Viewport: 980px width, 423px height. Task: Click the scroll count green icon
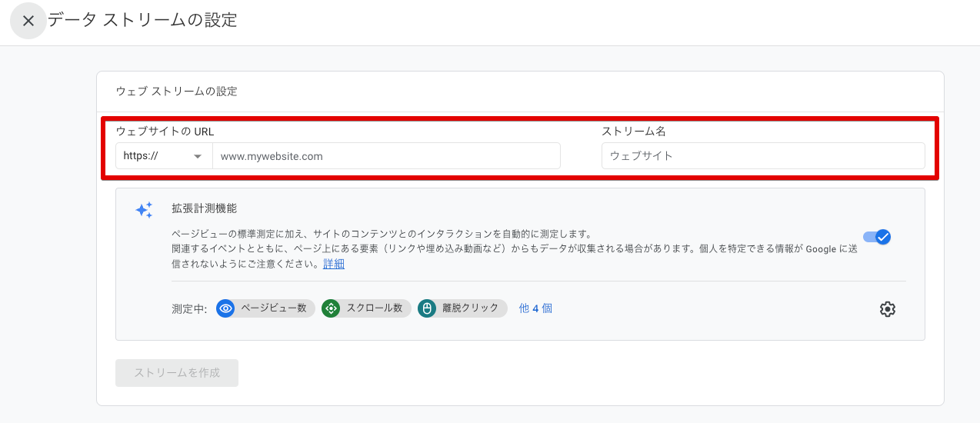point(331,308)
